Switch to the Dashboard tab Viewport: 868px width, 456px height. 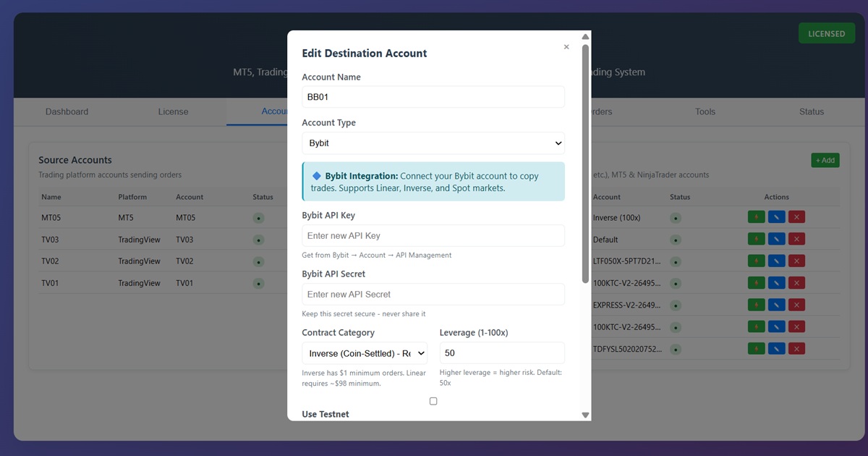[67, 111]
